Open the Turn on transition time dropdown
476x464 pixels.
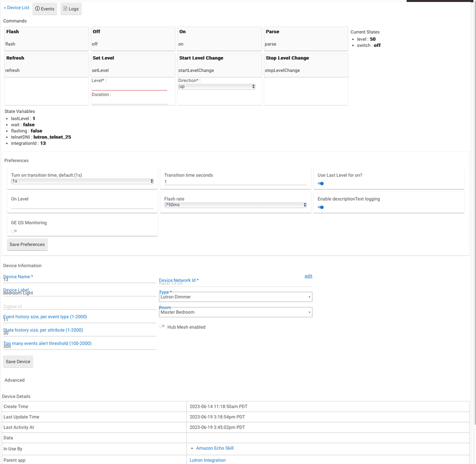pyautogui.click(x=82, y=181)
